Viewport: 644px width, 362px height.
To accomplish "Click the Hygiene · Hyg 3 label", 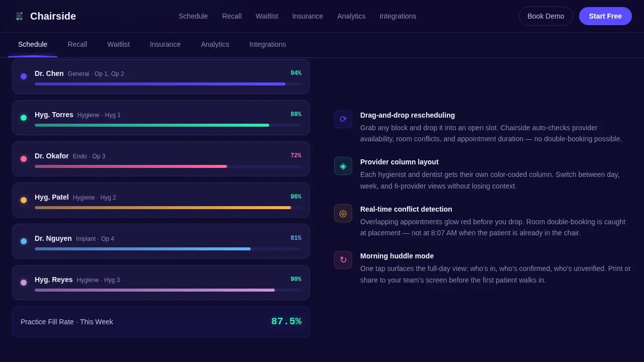I will (99, 280).
